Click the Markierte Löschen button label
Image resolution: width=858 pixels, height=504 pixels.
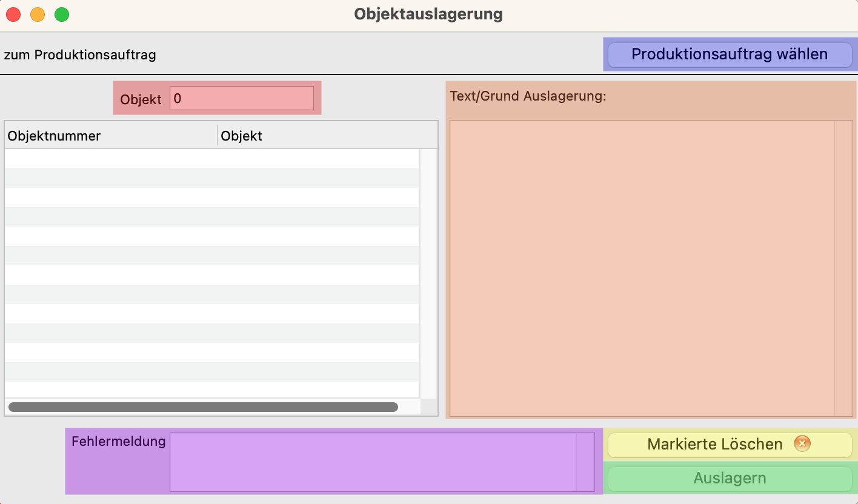714,445
